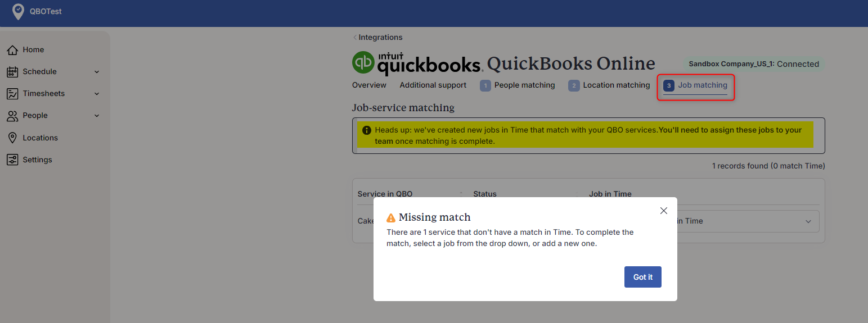Click the QBOTest location pin logo
The height and width of the screenshot is (323, 868).
coord(19,12)
